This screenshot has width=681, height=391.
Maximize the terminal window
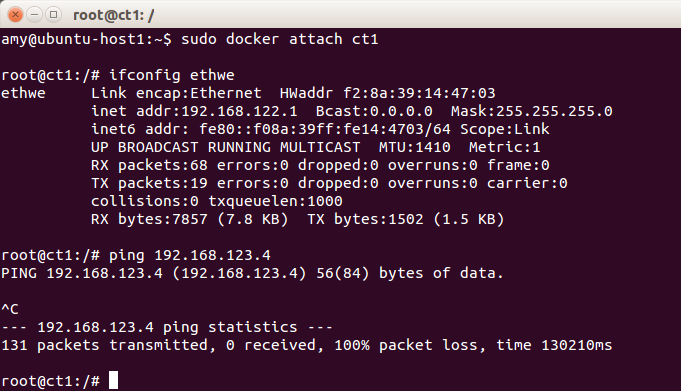53,15
